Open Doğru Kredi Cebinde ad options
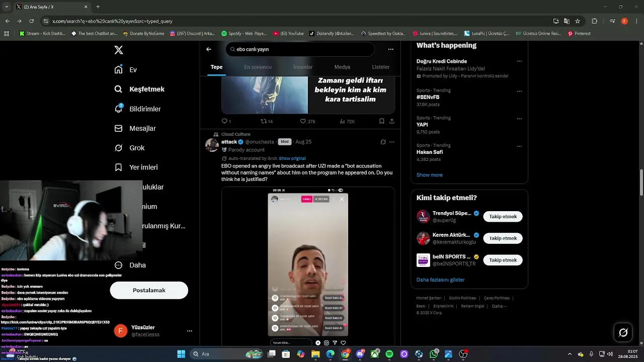The image size is (644, 362). pos(519,61)
